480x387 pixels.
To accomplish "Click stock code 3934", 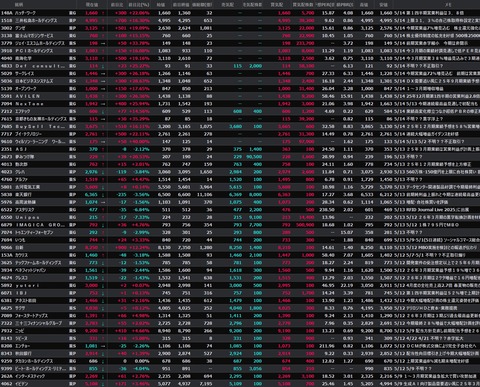I will 6,270.
